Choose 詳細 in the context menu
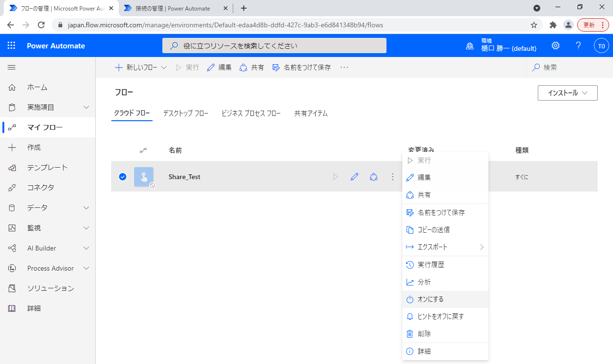 point(445,352)
